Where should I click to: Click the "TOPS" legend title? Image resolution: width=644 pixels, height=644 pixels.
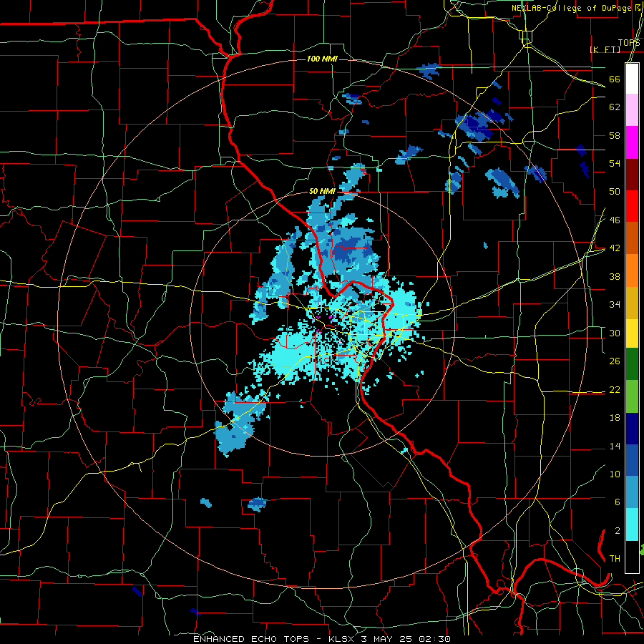[629, 43]
